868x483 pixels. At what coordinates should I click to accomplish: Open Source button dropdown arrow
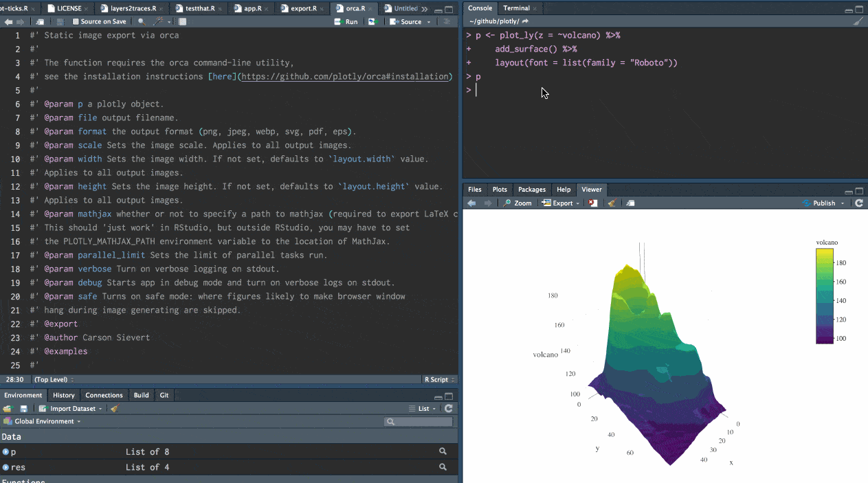tap(429, 22)
